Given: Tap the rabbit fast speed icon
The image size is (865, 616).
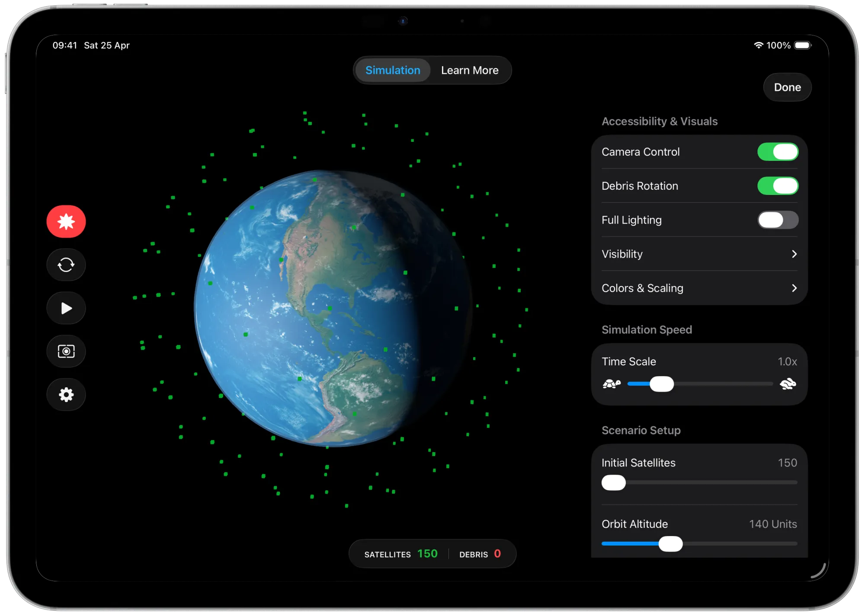Looking at the screenshot, I should (788, 384).
